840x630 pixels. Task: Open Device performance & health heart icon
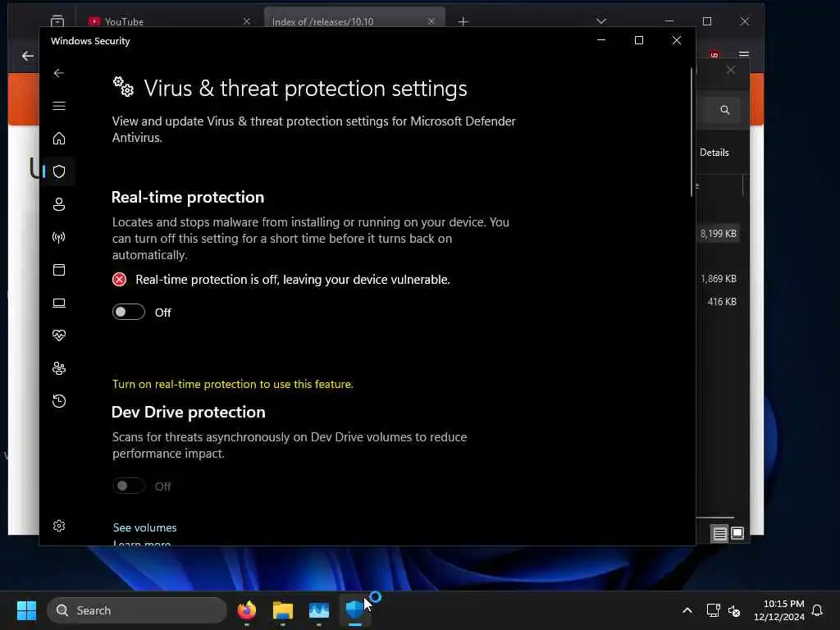[x=59, y=336]
